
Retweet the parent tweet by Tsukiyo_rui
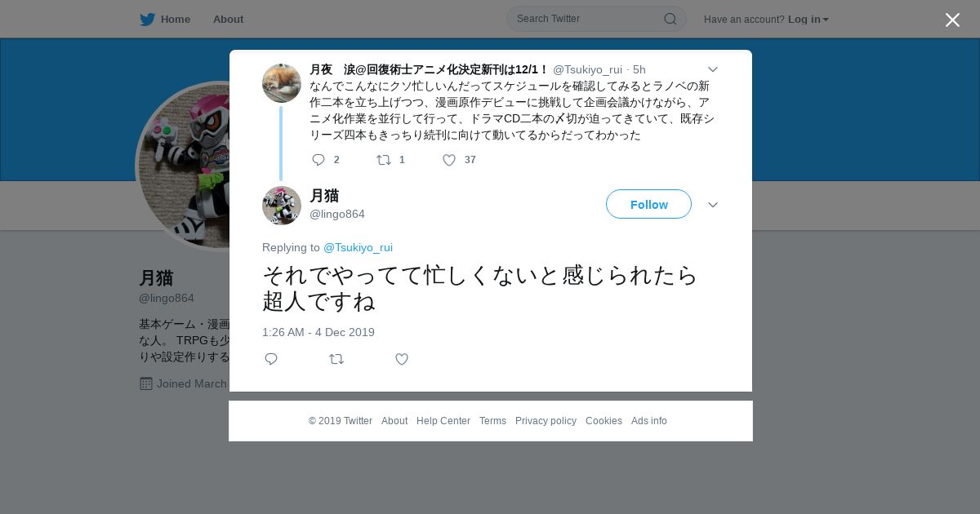384,160
